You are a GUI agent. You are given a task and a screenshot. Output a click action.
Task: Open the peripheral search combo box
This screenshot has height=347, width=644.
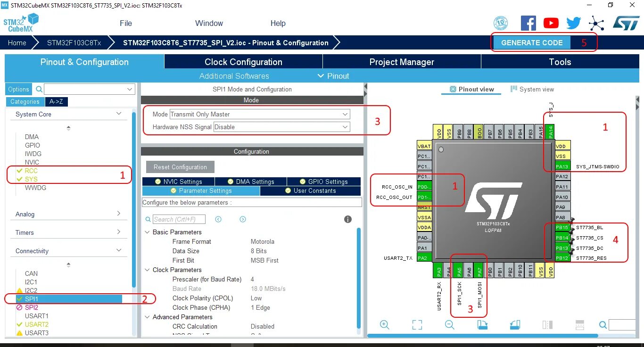tap(90, 89)
